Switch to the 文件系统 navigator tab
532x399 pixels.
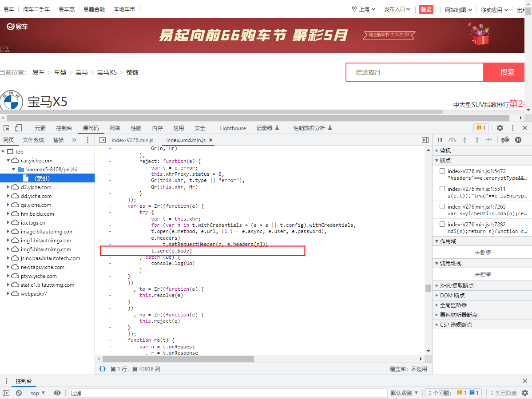pos(34,140)
